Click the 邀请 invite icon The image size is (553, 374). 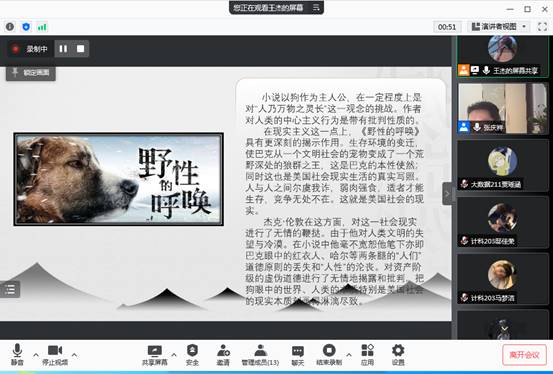pos(223,355)
